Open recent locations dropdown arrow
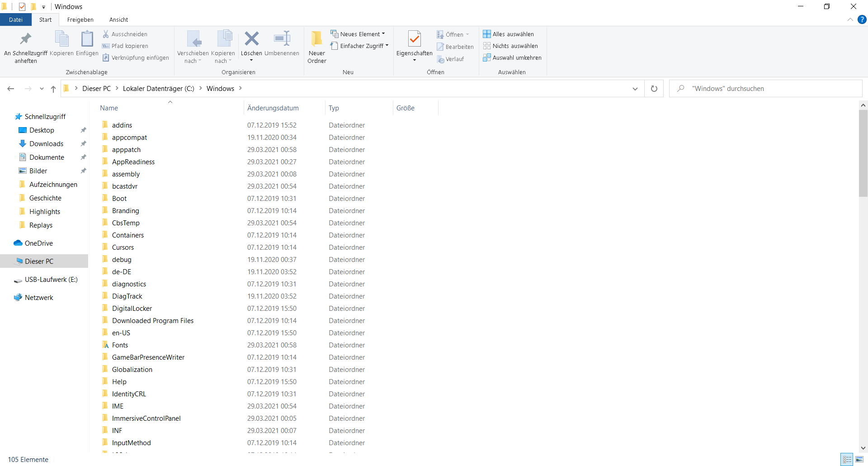The width and height of the screenshot is (868, 466). tap(42, 89)
